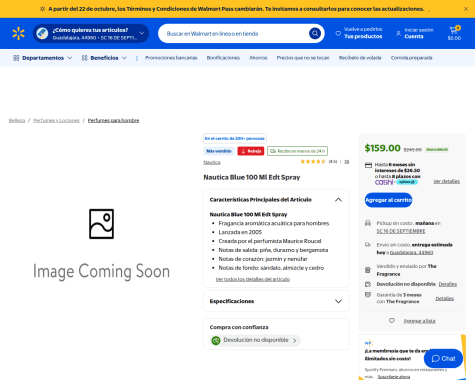Open the Ahorros menu item
The image size is (475, 380).
click(258, 58)
